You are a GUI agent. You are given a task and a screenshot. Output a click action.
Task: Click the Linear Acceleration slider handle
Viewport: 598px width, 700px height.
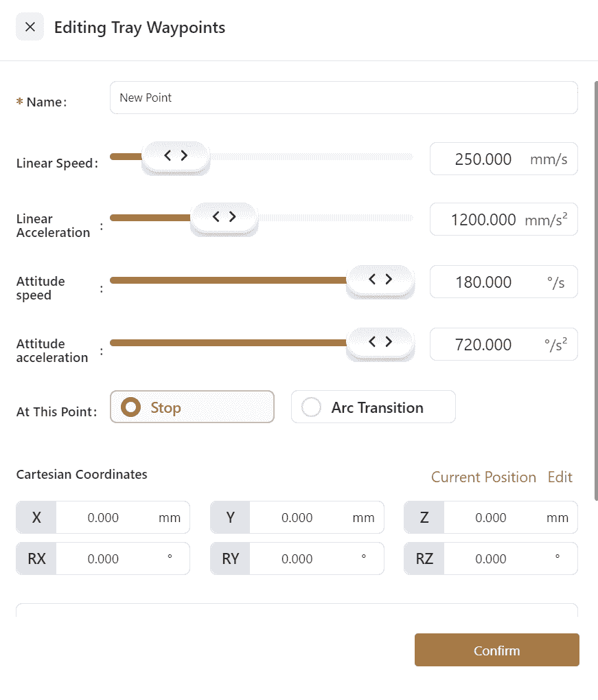click(224, 218)
